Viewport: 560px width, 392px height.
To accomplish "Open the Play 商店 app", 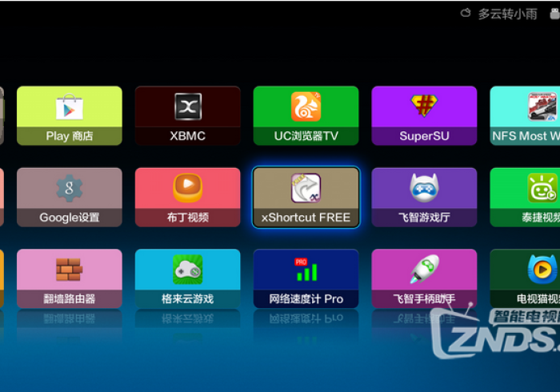I will point(70,115).
